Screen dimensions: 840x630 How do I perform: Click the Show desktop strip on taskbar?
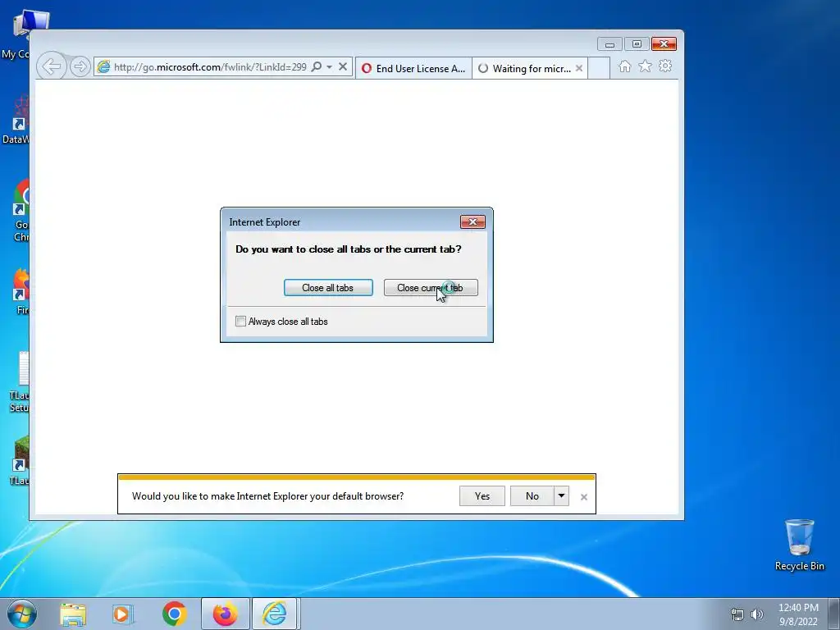(834, 614)
